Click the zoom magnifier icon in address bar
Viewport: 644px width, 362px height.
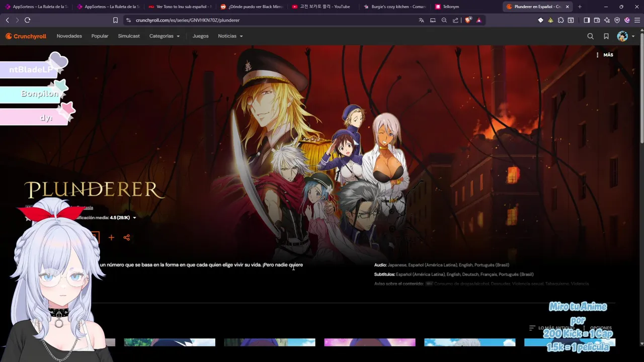[x=444, y=20]
